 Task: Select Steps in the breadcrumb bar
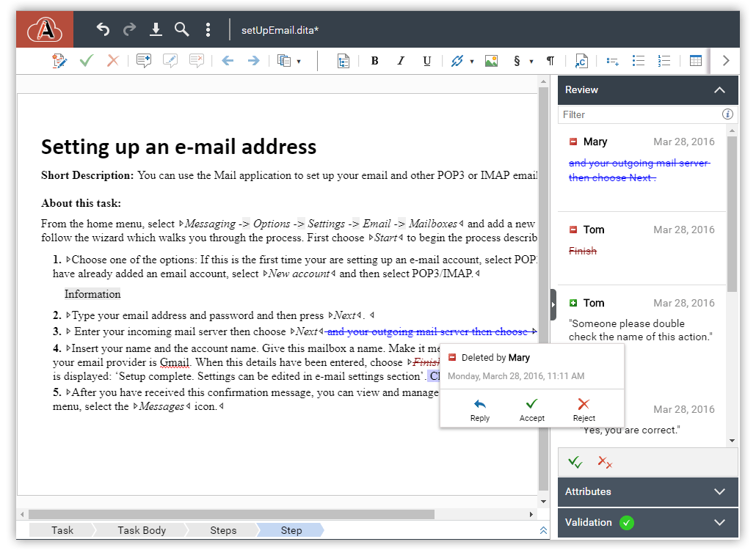coord(223,530)
